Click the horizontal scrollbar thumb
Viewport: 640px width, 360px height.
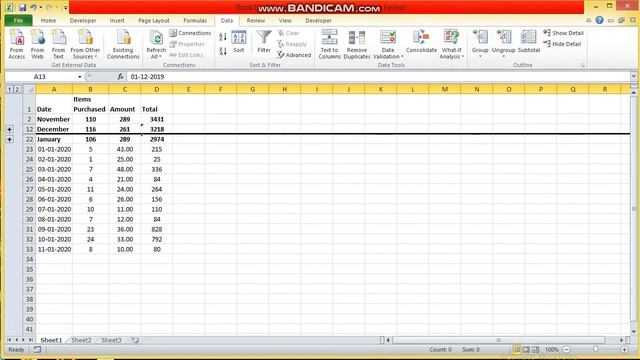click(x=498, y=340)
